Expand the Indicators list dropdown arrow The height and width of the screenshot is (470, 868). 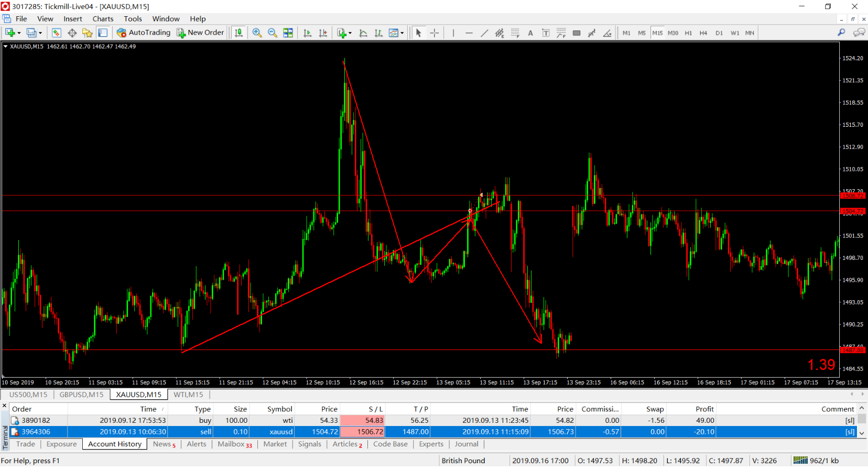point(350,32)
